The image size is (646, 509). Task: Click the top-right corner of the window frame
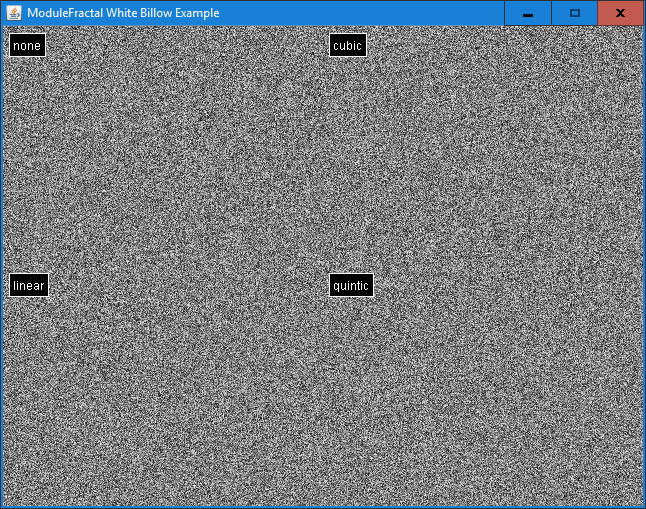pyautogui.click(x=644, y=1)
